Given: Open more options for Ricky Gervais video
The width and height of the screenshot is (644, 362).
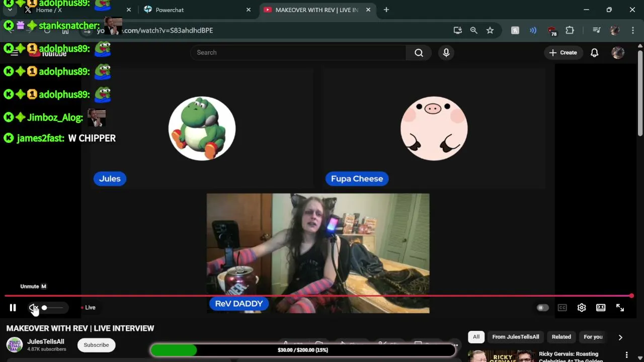Looking at the screenshot, I should pos(626,355).
